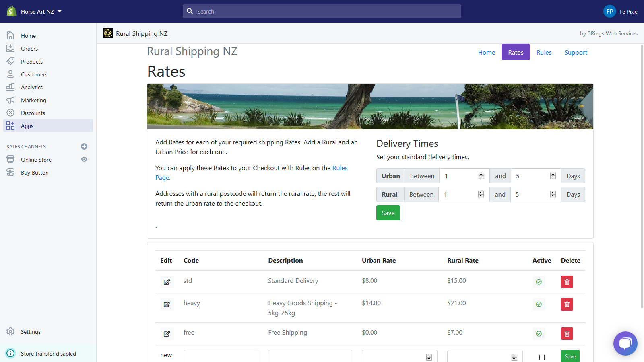The height and width of the screenshot is (362, 644).
Task: Open the live chat bubble
Action: point(625,343)
